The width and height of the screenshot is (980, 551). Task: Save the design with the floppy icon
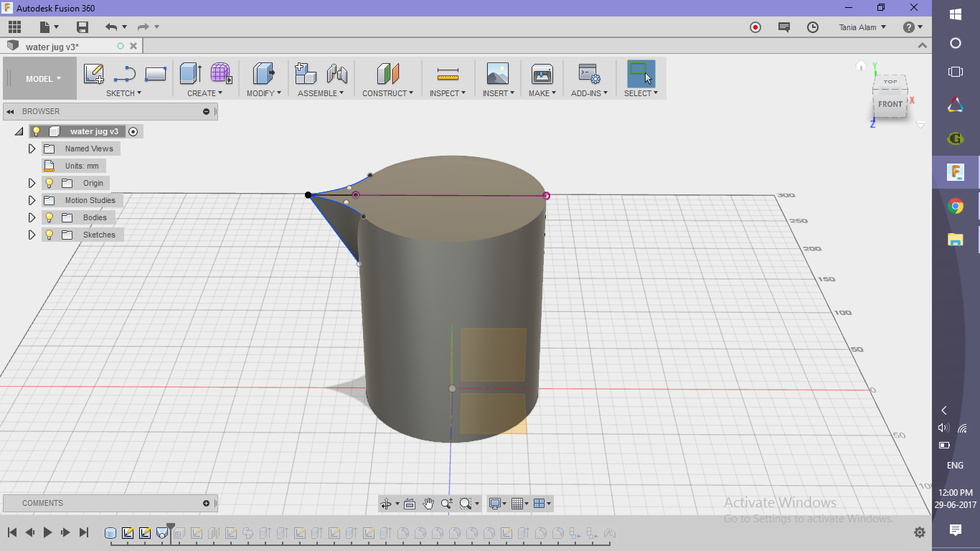tap(83, 27)
